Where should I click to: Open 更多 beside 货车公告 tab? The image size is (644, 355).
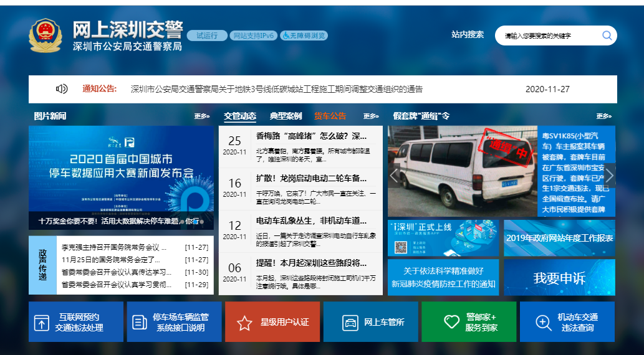[x=371, y=116]
